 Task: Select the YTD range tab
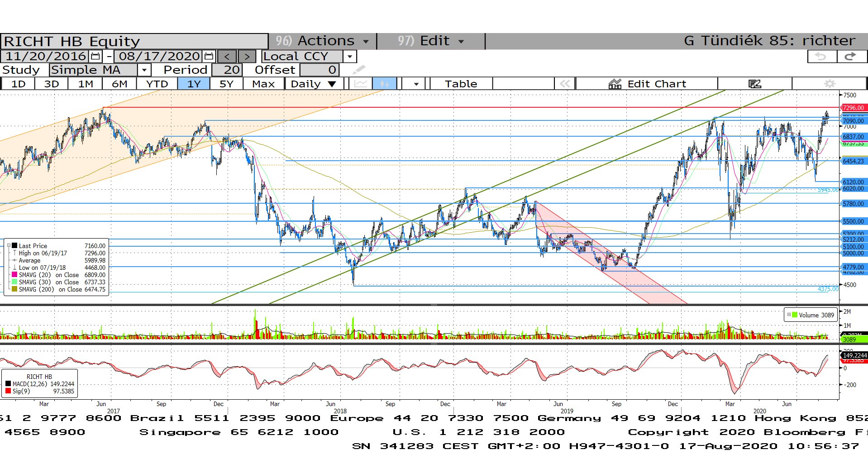(x=157, y=84)
